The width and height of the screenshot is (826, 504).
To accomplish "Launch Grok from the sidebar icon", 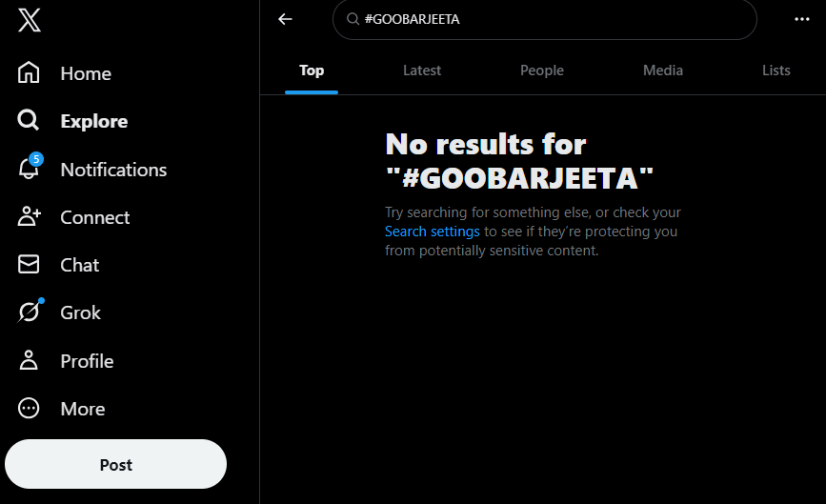I will [30, 312].
